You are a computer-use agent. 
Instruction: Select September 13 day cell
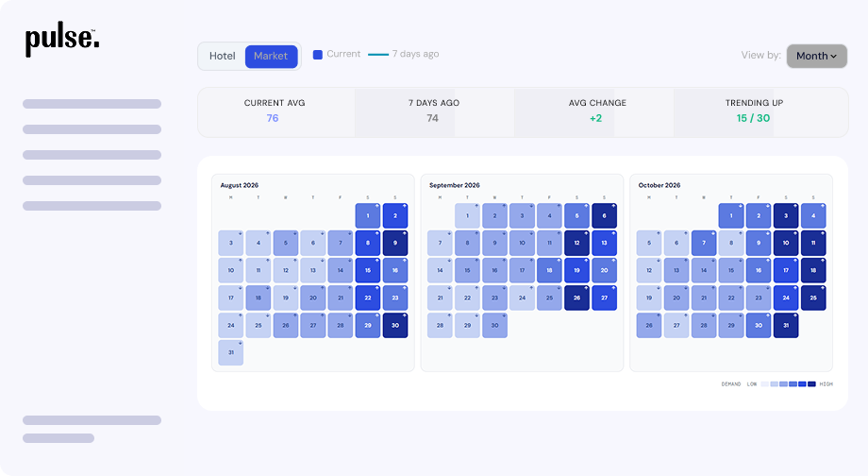click(604, 243)
